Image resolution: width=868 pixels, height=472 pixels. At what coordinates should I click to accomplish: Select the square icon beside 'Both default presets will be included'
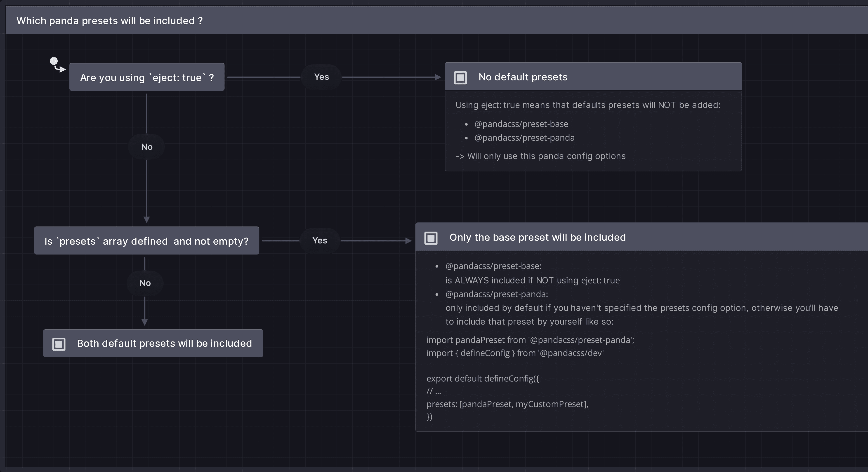(x=59, y=344)
